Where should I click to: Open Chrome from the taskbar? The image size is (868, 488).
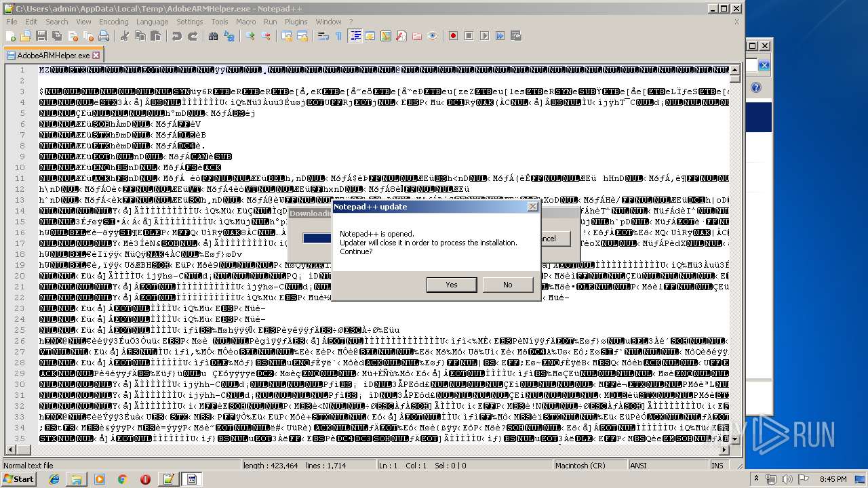pyautogui.click(x=122, y=479)
